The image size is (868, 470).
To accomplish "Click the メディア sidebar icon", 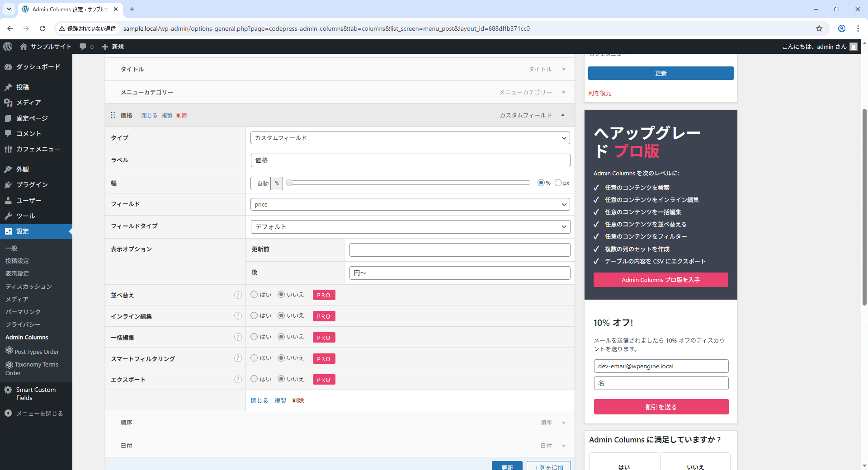I will [x=8, y=103].
